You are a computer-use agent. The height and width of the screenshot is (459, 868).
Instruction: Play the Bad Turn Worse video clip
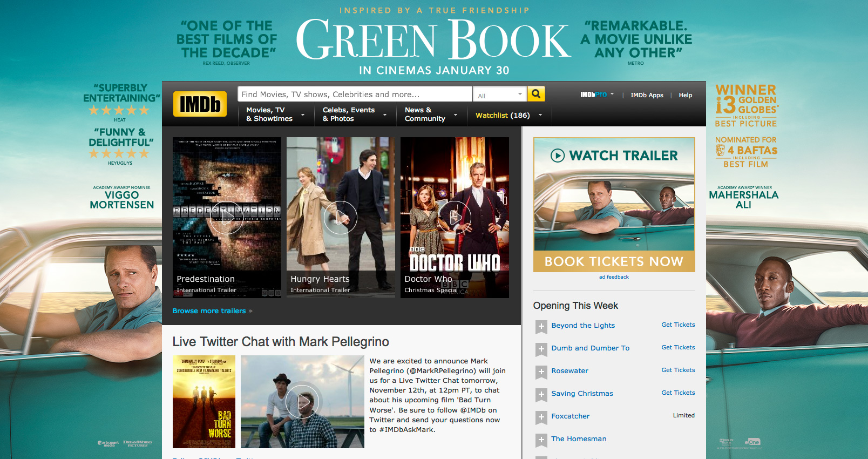tap(302, 402)
